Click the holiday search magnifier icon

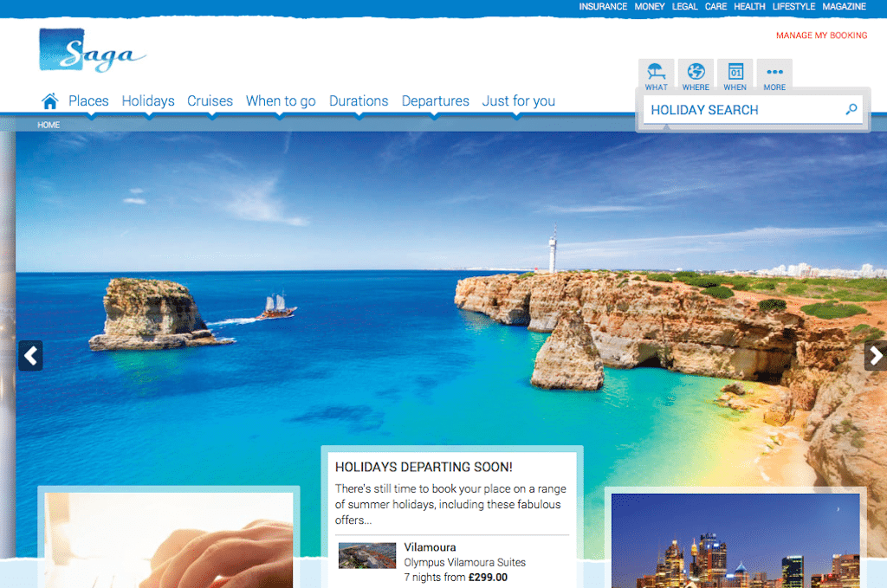click(x=851, y=109)
